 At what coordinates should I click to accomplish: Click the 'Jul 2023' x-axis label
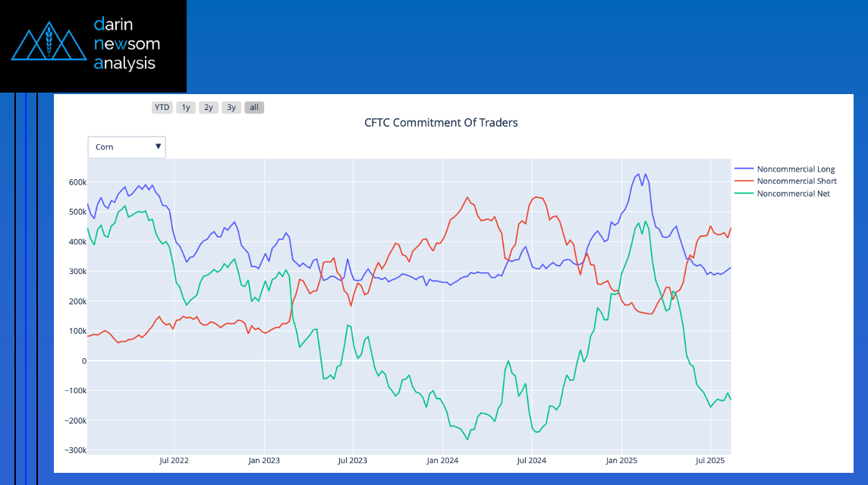pyautogui.click(x=353, y=460)
